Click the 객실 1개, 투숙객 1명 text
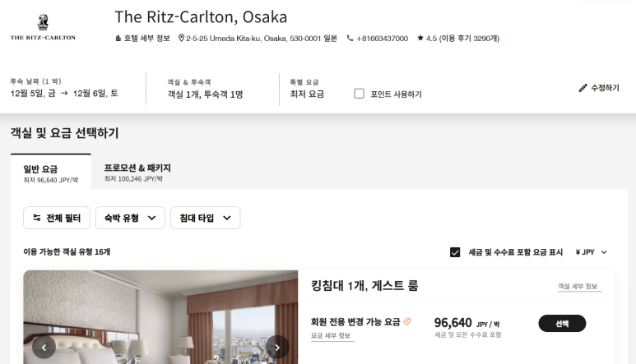The image size is (636, 364). [205, 94]
